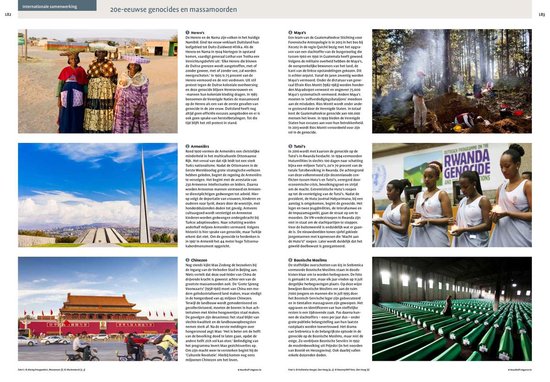Click page number 182 on the left margin
Screen dimensions: 550x382
[8, 14]
